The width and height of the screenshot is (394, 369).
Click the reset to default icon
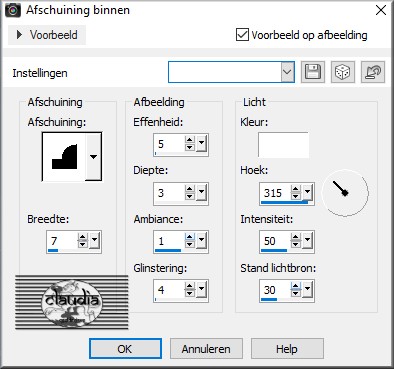(373, 72)
